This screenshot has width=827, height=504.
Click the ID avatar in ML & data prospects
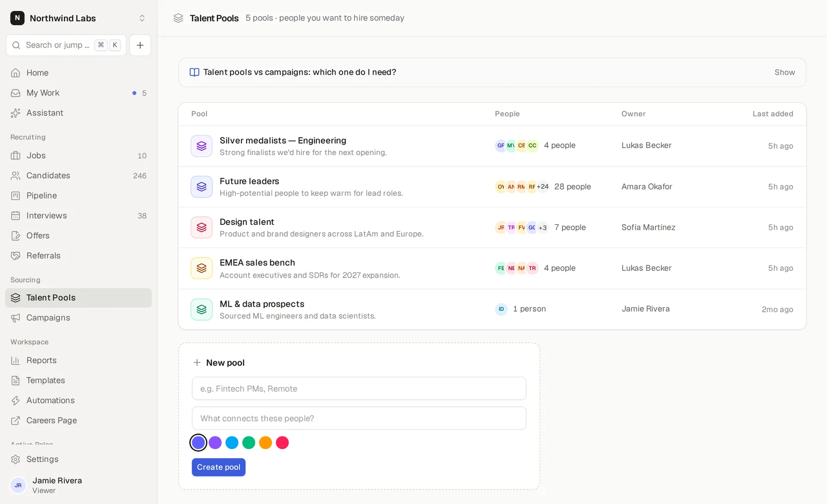pos(501,309)
